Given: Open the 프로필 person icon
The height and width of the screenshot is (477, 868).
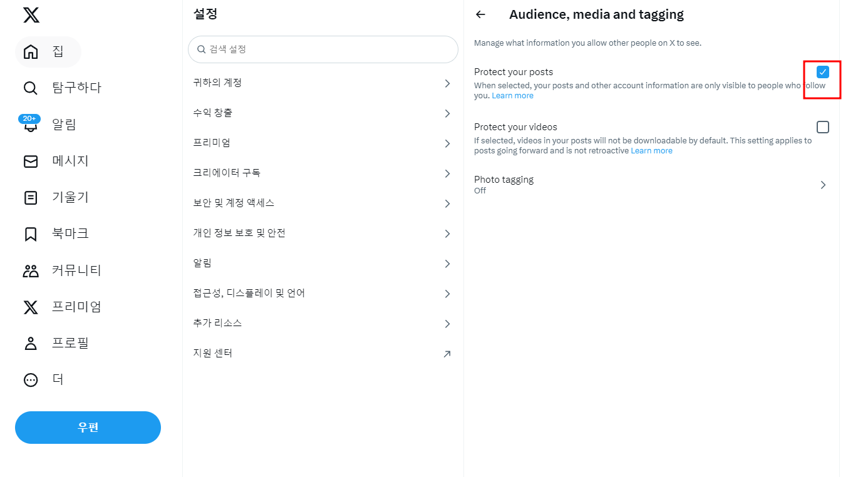Looking at the screenshot, I should click(30, 342).
